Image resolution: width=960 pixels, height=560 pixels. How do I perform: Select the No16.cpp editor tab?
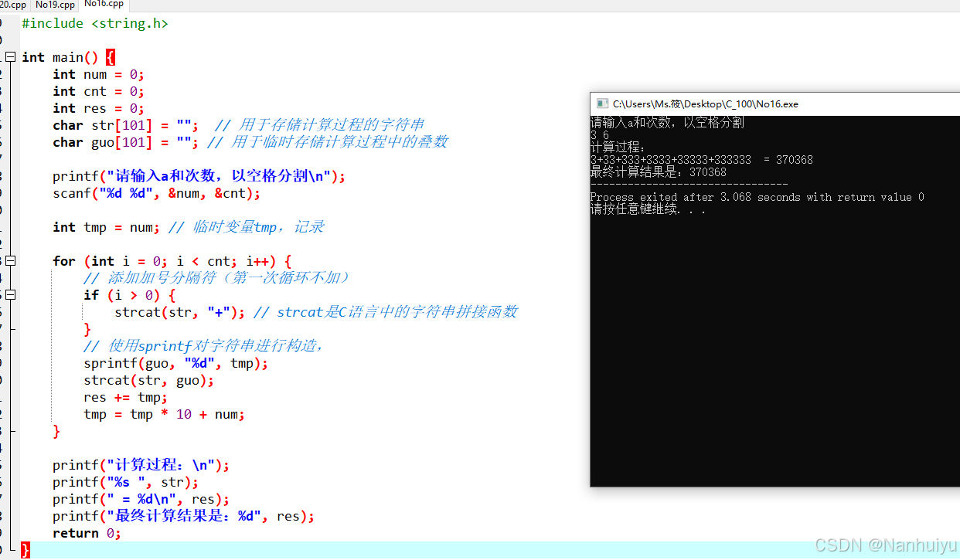click(104, 5)
